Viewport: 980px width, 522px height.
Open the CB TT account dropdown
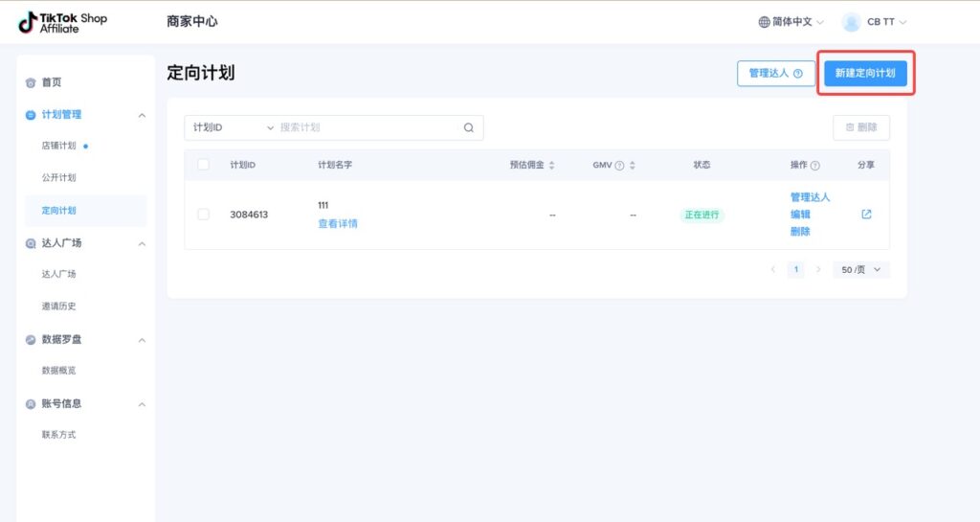(887, 22)
